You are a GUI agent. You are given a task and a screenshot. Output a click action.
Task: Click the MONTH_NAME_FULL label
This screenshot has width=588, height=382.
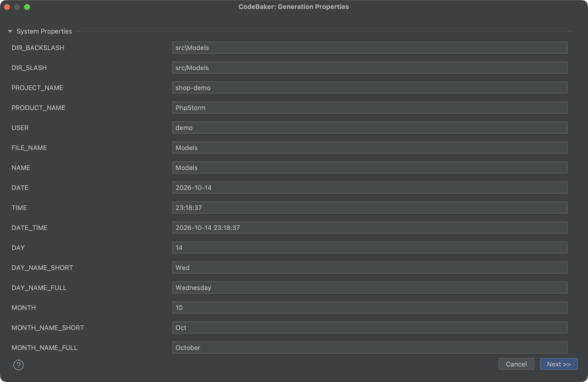(x=44, y=348)
